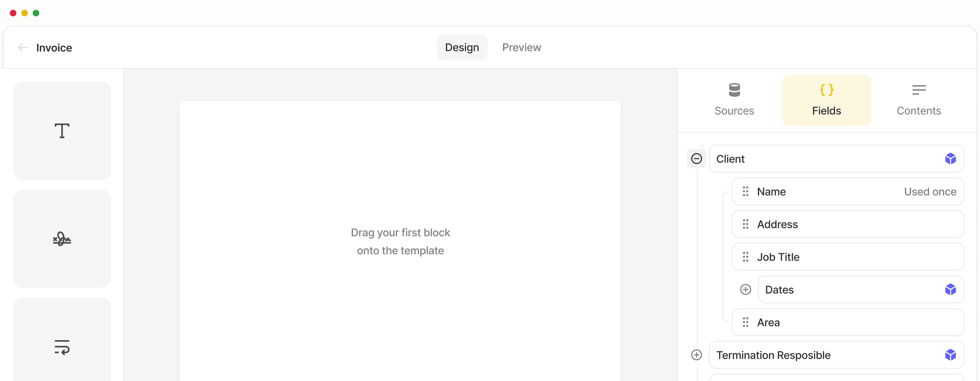980x381 pixels.
Task: Click the drag handle beside Name field
Action: coord(746,191)
